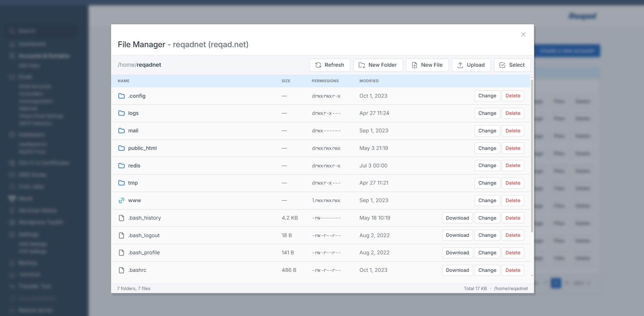Click the NAME column header
This screenshot has width=644, height=316.
coord(123,81)
